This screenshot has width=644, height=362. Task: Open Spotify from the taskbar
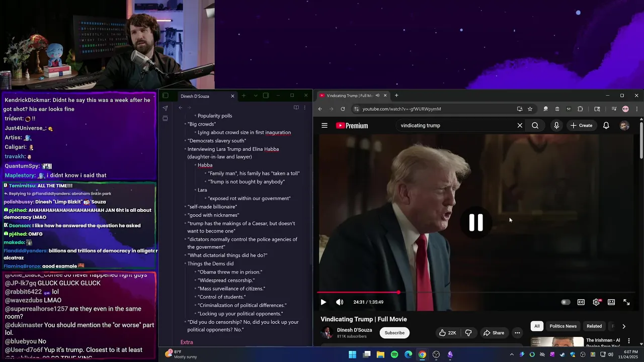click(394, 354)
